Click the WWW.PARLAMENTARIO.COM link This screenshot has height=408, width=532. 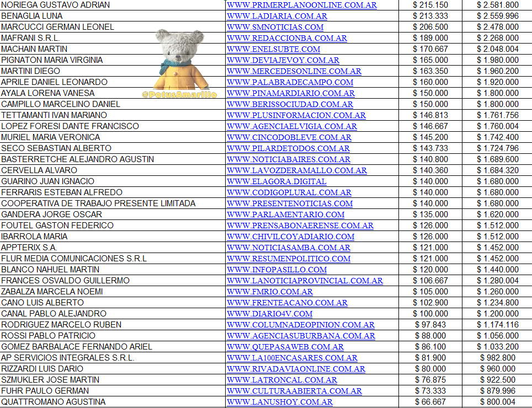click(286, 214)
